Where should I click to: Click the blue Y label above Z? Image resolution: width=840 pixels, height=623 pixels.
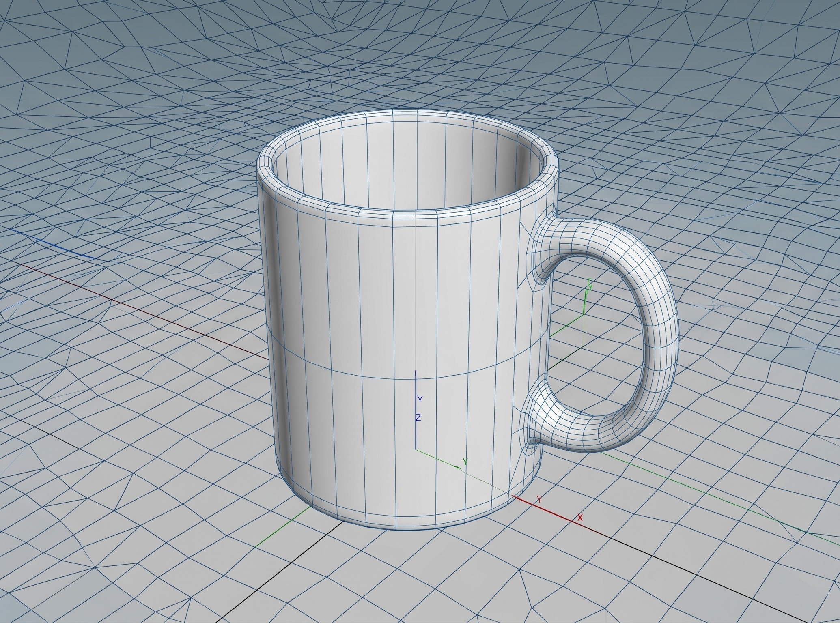420,400
